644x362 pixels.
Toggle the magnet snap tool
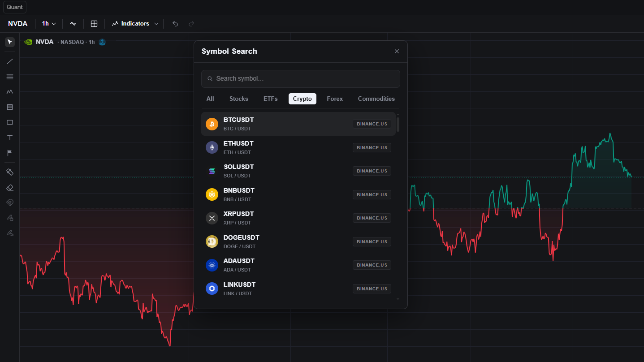pos(10,203)
